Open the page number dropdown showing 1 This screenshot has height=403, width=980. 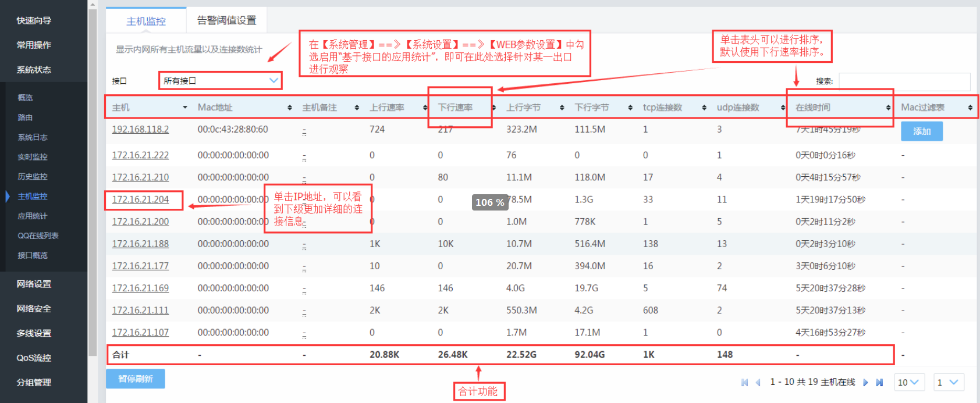949,383
